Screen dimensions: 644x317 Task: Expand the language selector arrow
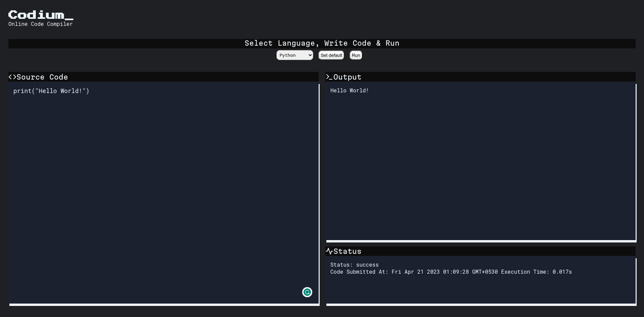[309, 55]
